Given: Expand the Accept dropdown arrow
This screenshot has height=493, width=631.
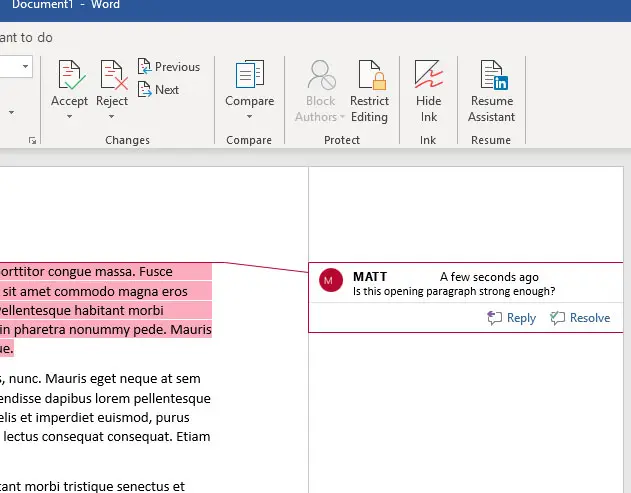Looking at the screenshot, I should [69, 117].
